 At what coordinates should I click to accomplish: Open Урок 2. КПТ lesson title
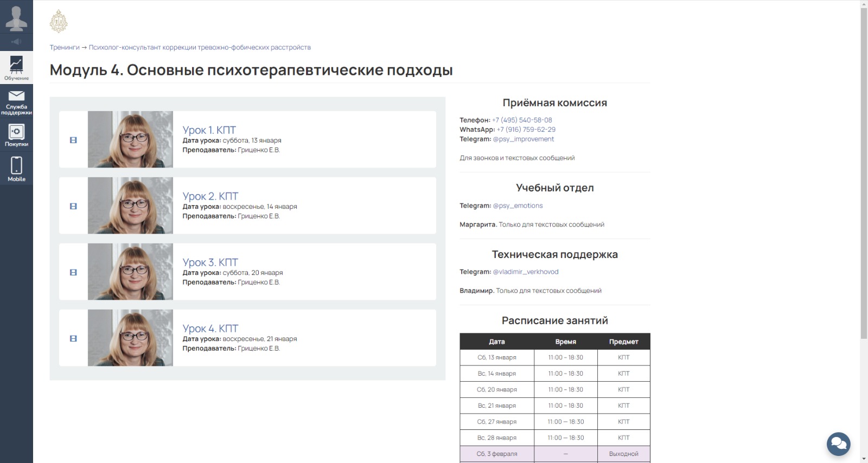pyautogui.click(x=210, y=196)
